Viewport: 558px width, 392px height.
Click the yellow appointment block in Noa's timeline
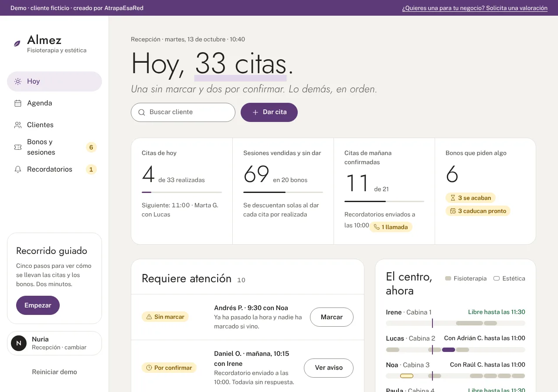click(x=407, y=376)
